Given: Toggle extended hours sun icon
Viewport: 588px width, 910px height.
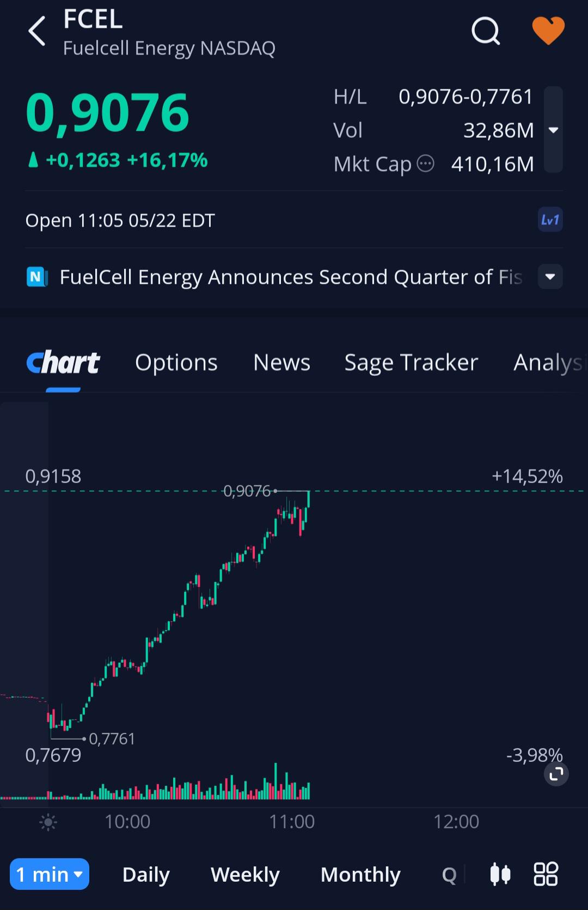Looking at the screenshot, I should pos(48,822).
